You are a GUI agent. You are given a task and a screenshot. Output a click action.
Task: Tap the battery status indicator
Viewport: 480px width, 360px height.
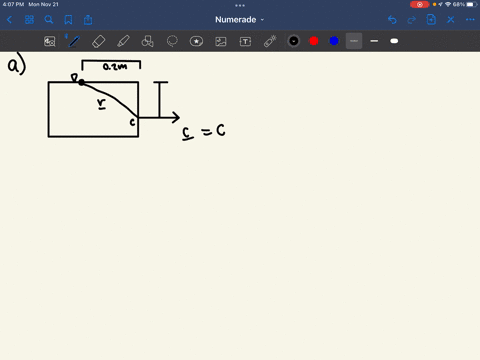[472, 4]
